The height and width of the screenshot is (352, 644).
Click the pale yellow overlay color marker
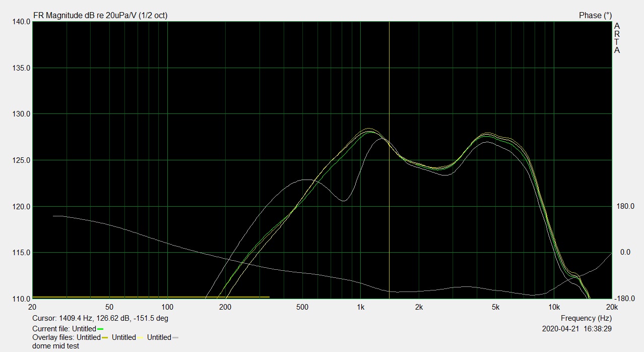140,337
